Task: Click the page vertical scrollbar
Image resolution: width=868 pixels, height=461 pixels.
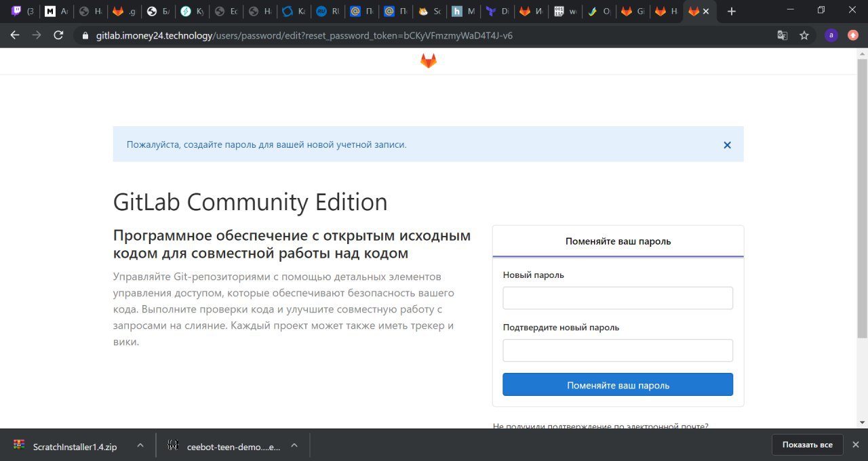Action: (x=863, y=198)
